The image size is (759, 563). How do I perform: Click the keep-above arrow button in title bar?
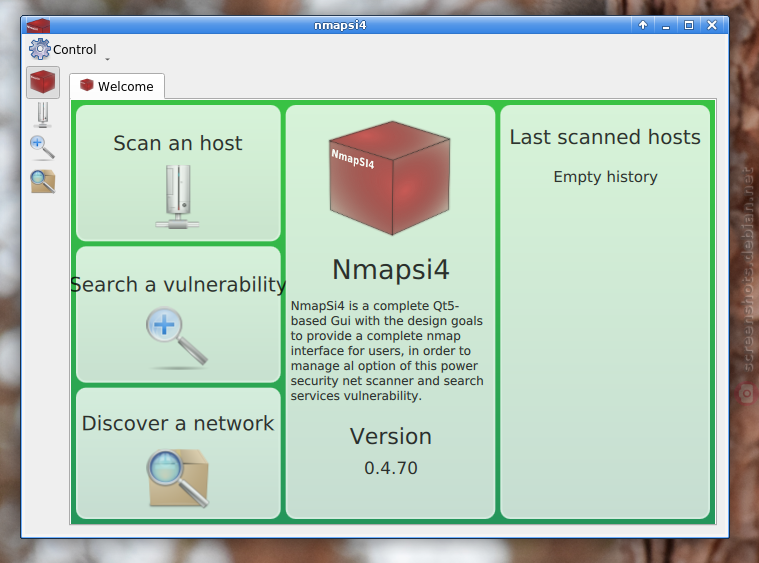tap(643, 25)
